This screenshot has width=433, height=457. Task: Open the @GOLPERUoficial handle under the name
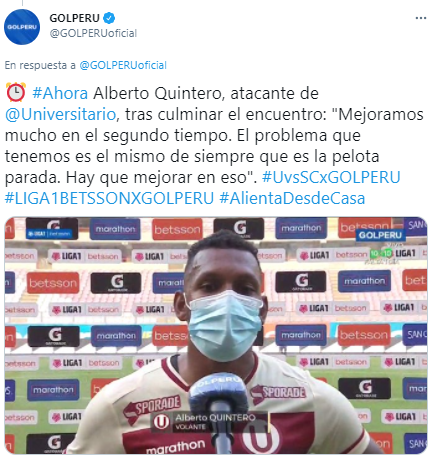coord(93,33)
